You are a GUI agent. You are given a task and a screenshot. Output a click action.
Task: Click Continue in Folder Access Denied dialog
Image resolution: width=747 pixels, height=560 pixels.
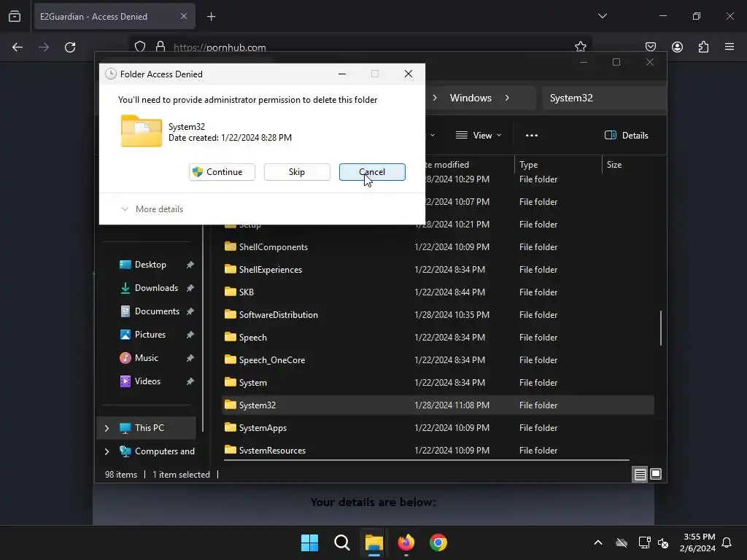222,172
